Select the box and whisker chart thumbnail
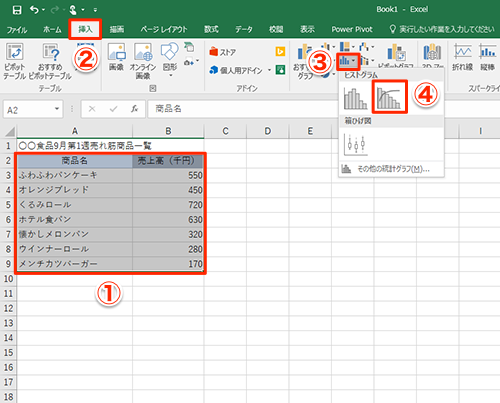This screenshot has height=403, width=500. (356, 145)
